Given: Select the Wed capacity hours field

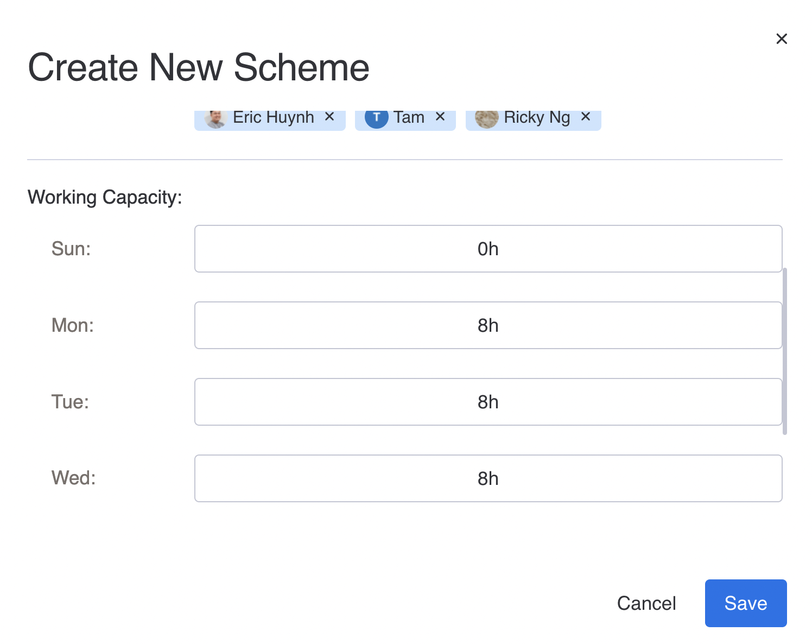Looking at the screenshot, I should (x=488, y=478).
